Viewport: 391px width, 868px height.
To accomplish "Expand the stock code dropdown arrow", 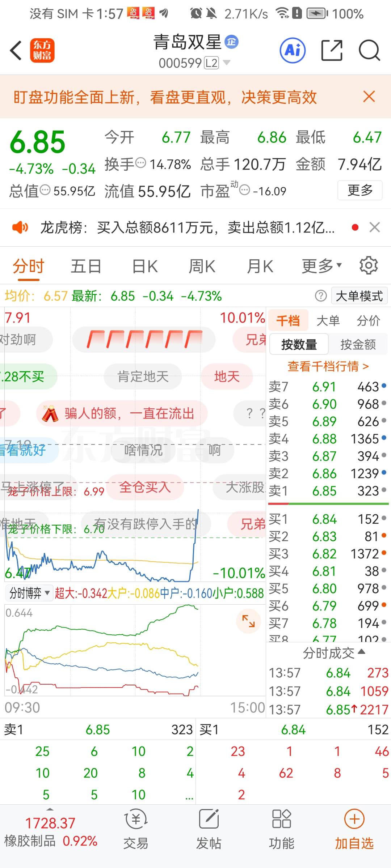I will click(x=227, y=63).
